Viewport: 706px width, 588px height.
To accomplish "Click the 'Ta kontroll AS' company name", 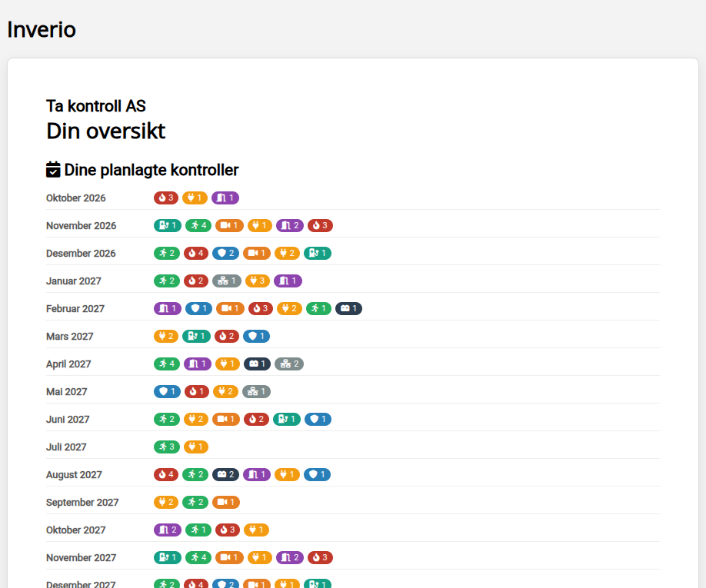I will pyautogui.click(x=96, y=106).
